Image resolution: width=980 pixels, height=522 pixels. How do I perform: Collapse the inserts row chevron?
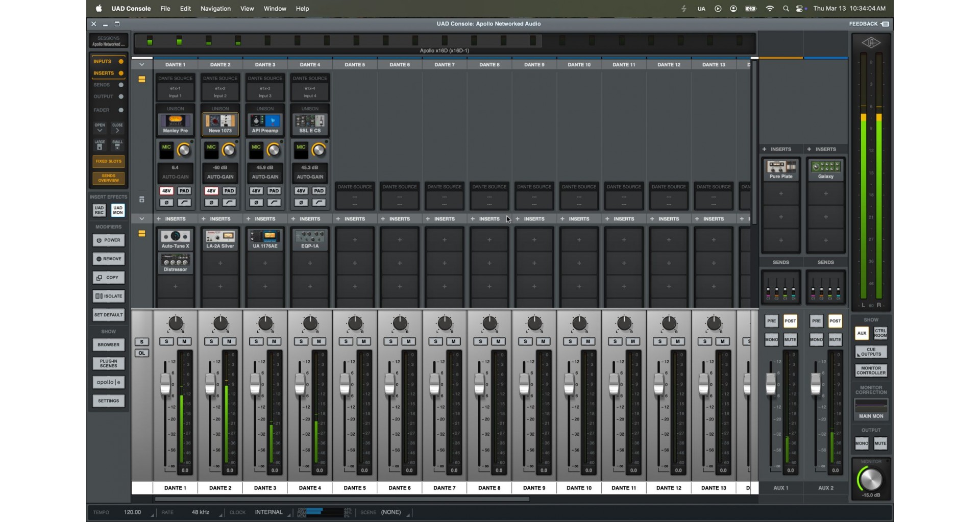pos(142,219)
